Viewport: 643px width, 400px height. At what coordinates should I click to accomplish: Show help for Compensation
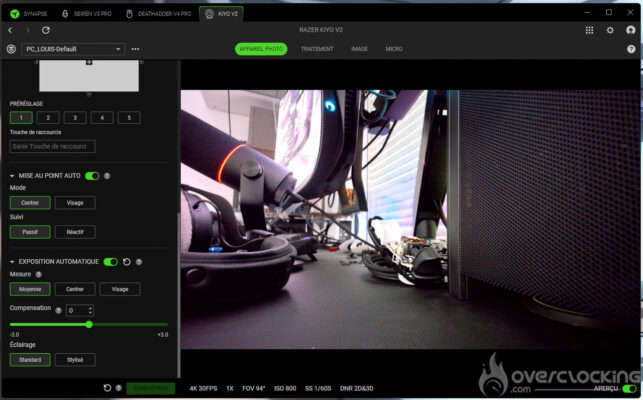pyautogui.click(x=58, y=311)
